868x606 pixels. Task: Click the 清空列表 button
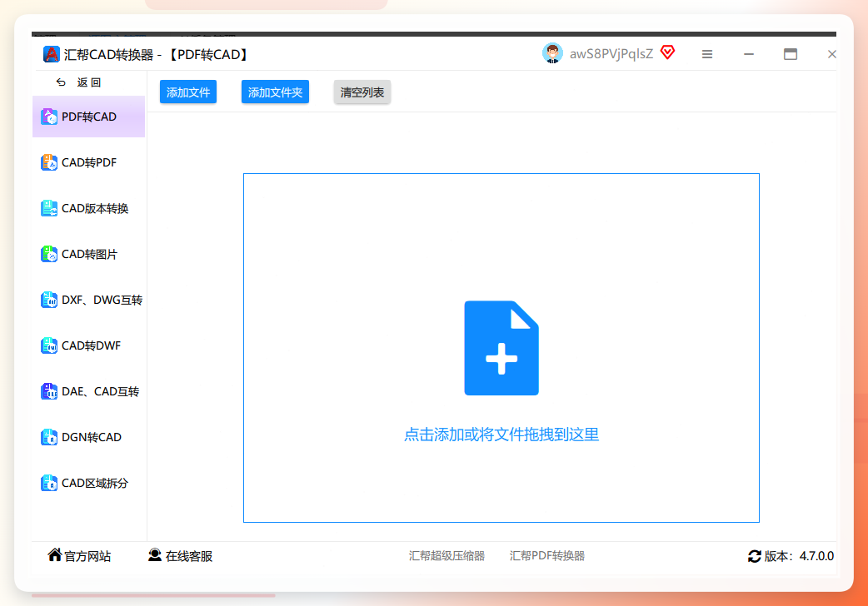(362, 92)
